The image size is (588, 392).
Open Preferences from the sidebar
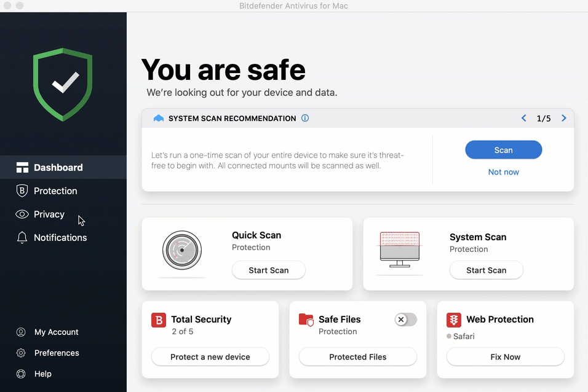click(x=57, y=353)
